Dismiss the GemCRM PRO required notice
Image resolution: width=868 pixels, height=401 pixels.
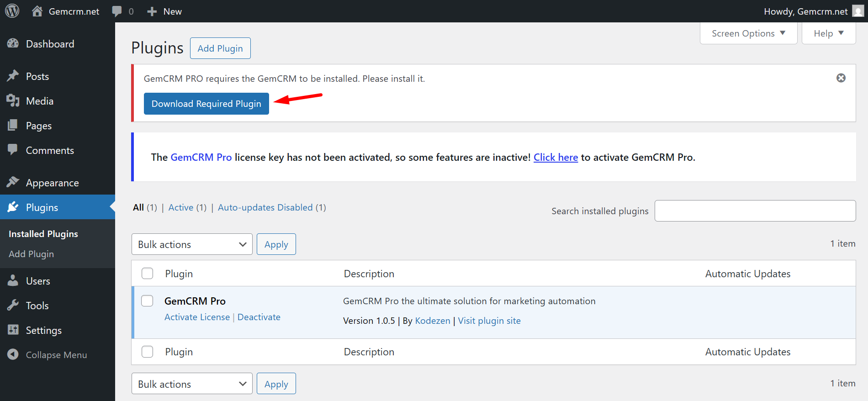(841, 78)
